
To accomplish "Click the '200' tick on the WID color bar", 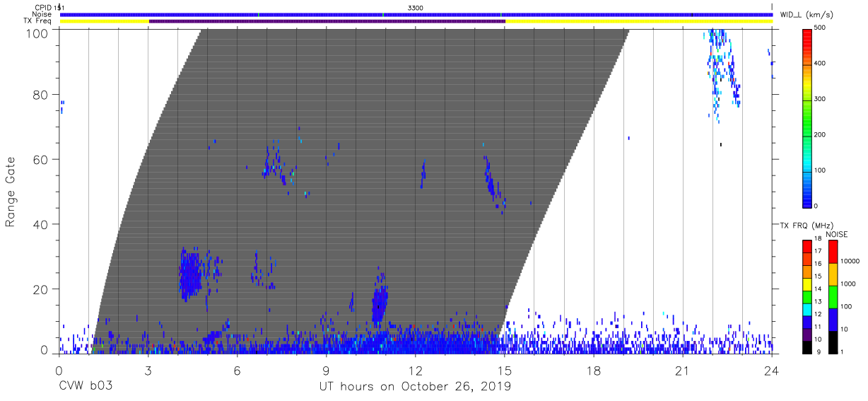I will point(820,134).
